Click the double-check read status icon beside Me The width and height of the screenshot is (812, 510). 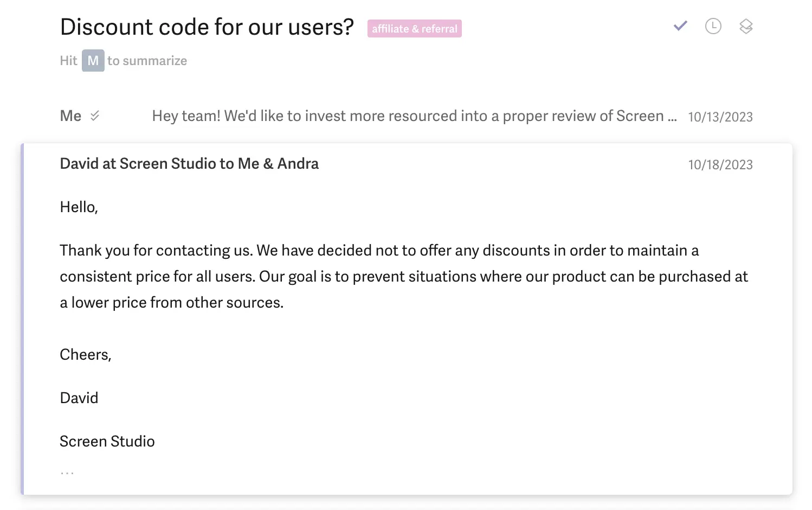pos(95,116)
